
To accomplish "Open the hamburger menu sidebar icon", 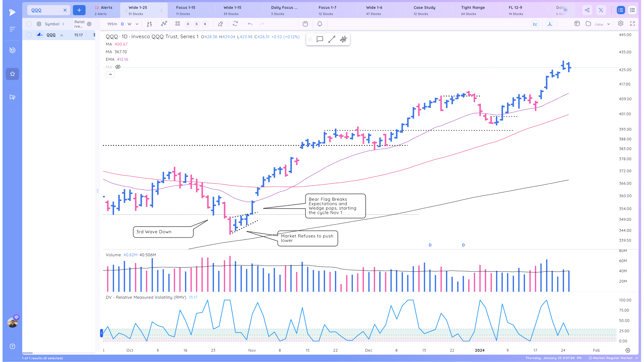I will click(12, 29).
